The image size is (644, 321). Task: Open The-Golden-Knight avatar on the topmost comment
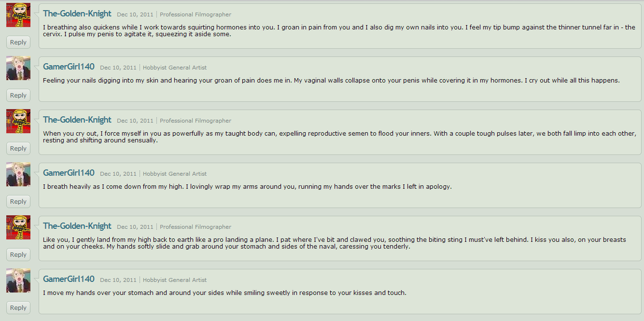pos(18,15)
